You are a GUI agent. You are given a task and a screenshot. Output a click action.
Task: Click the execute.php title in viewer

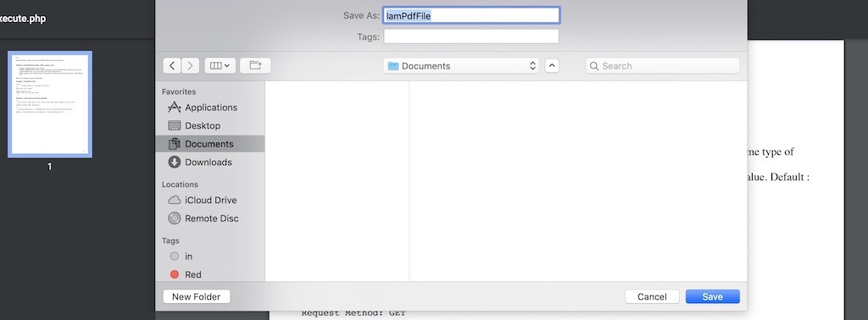pos(23,19)
